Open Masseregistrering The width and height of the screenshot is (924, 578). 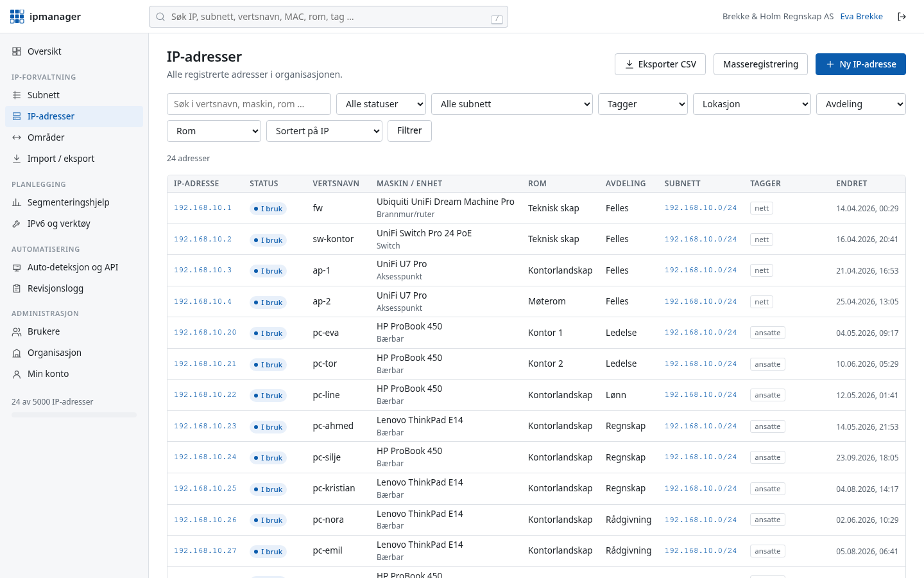tap(760, 64)
